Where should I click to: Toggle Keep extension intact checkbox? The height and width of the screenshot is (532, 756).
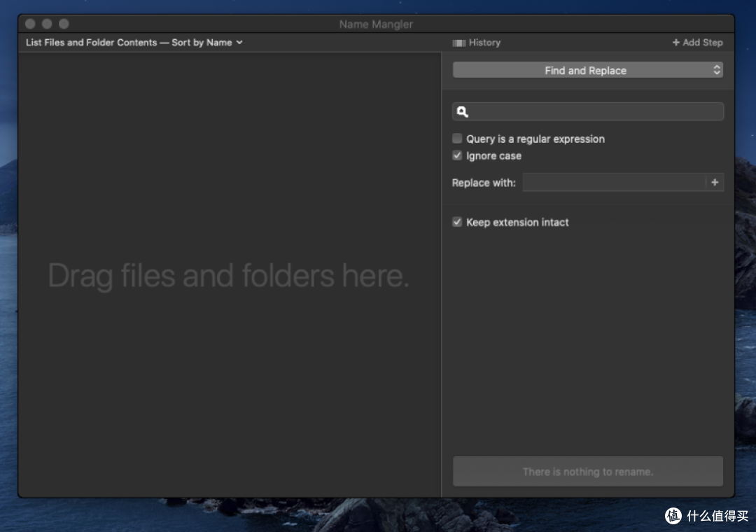coord(457,222)
